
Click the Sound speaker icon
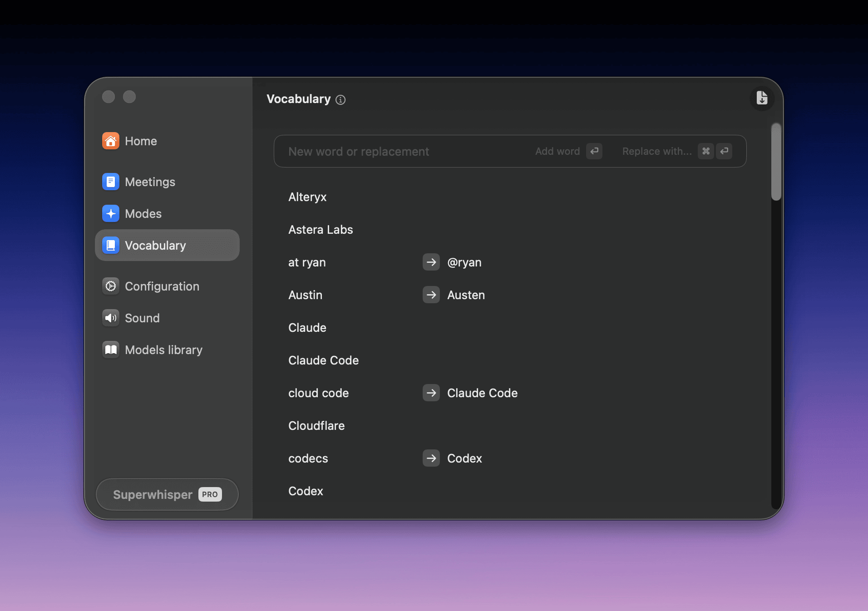[x=111, y=318]
